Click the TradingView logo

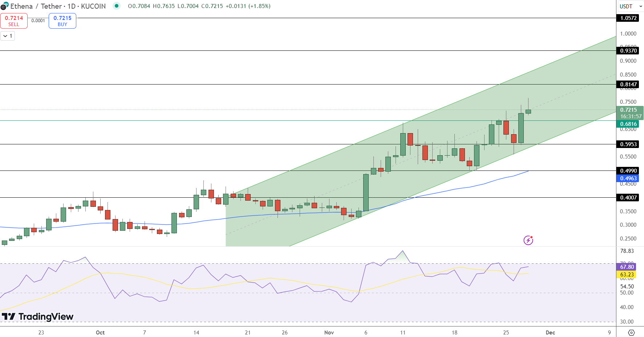[x=37, y=317]
